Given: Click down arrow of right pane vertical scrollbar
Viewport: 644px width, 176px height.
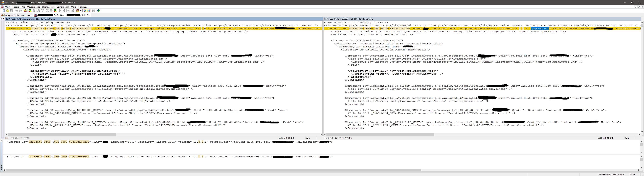Looking at the screenshot, I should 642,132.
